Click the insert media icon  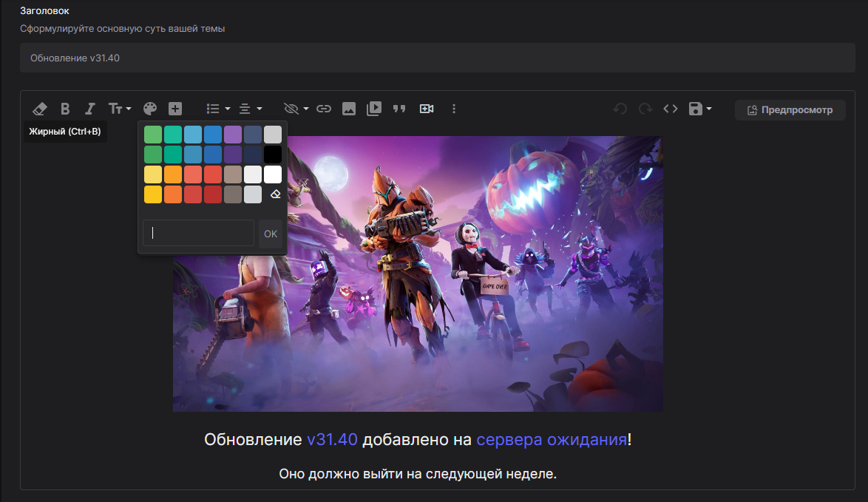[x=374, y=109]
